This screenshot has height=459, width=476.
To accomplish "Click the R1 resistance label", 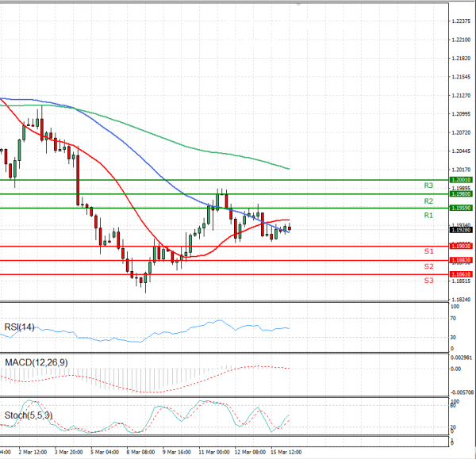I will [x=428, y=216].
